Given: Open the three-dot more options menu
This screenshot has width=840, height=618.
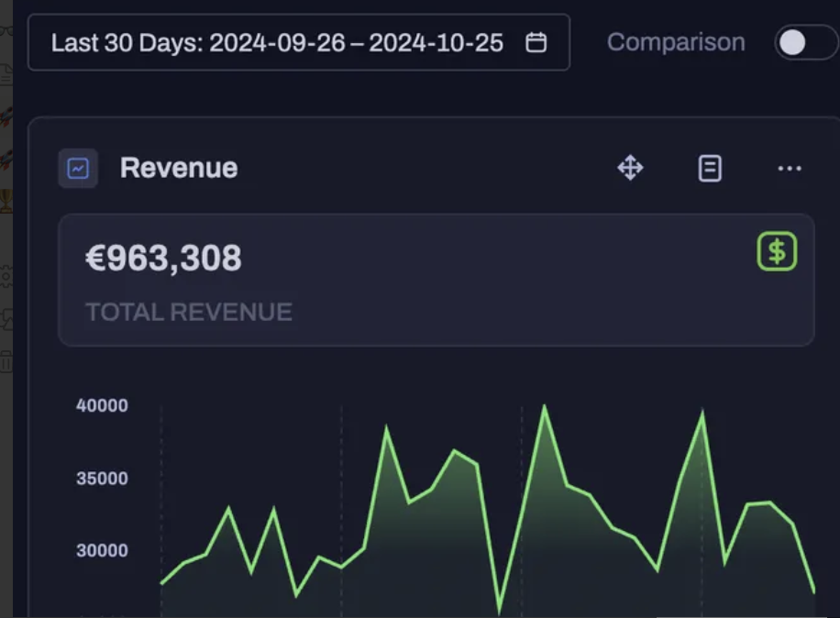Looking at the screenshot, I should click(789, 168).
